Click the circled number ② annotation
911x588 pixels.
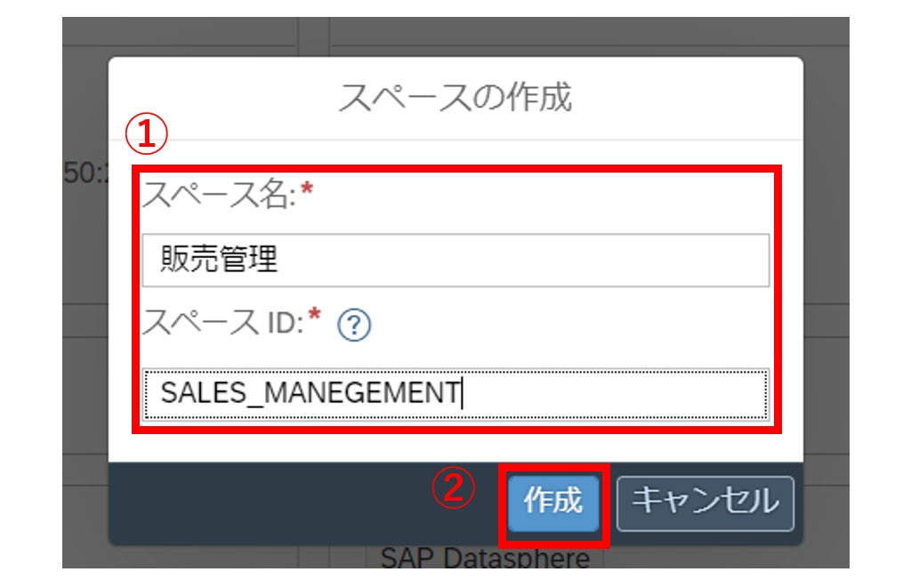point(454,490)
